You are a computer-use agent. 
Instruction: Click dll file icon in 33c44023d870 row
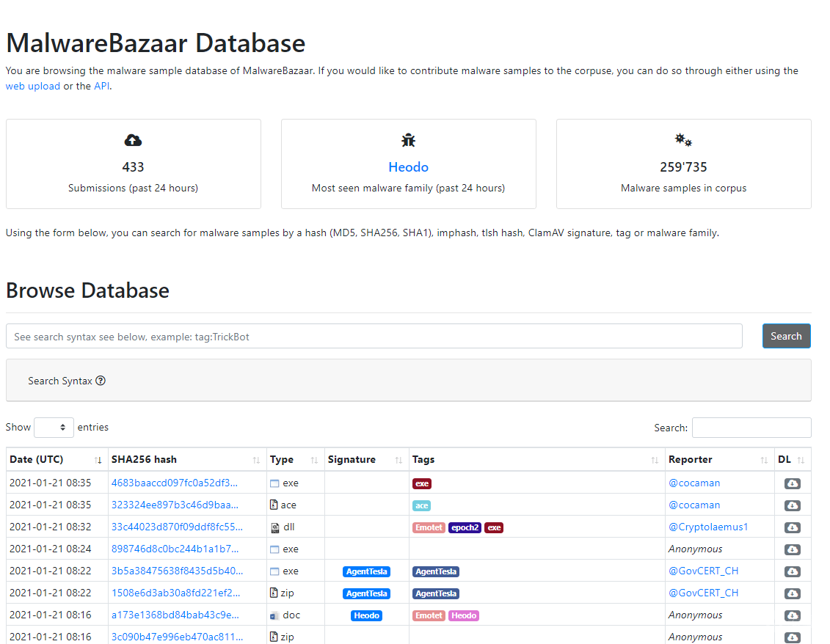point(275,527)
